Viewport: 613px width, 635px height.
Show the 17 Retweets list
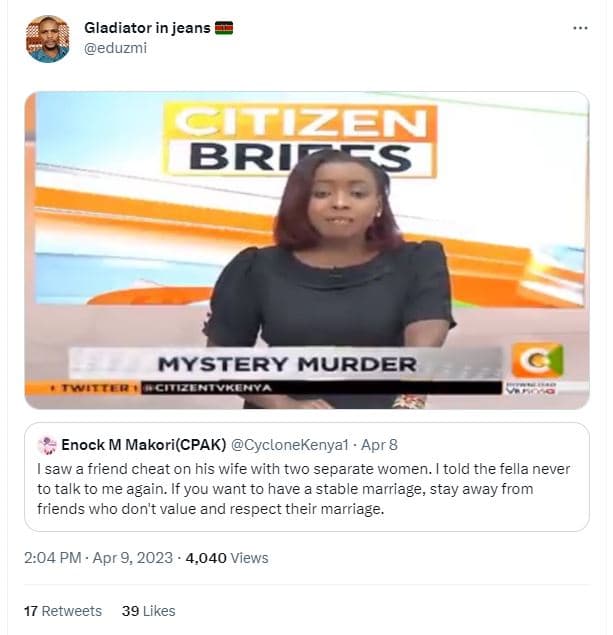[x=63, y=611]
